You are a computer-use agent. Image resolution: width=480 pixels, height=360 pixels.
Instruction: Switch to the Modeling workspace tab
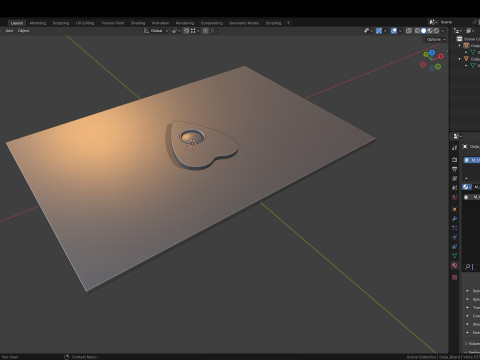click(38, 23)
